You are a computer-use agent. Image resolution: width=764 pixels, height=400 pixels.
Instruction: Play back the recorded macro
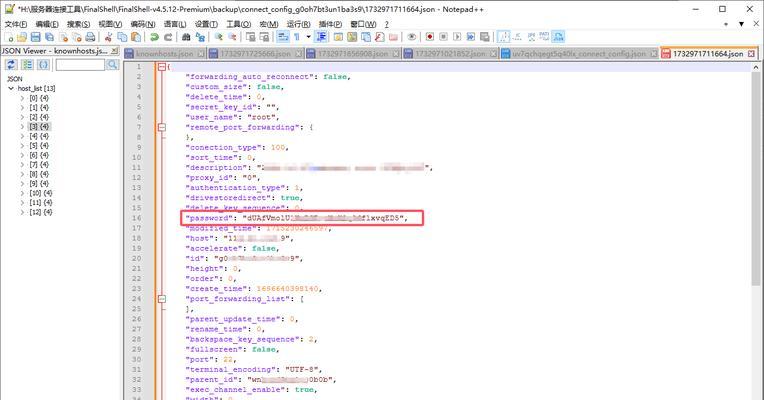click(457, 37)
